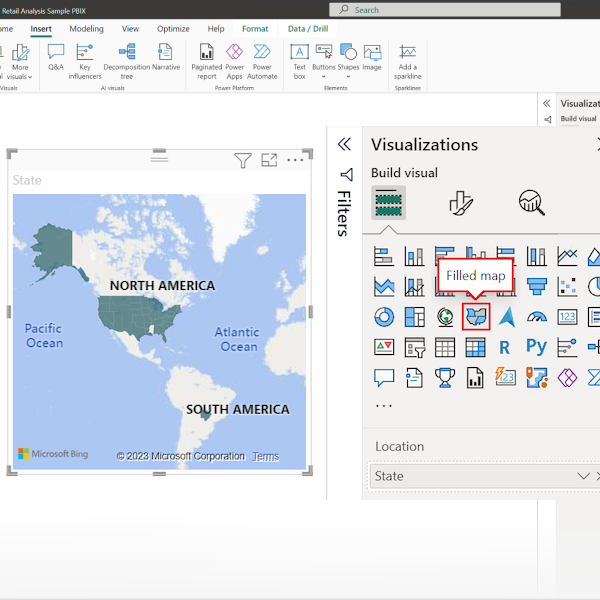Insert Paginated report from ribbon
Screen dimensions: 600x600
(x=207, y=61)
